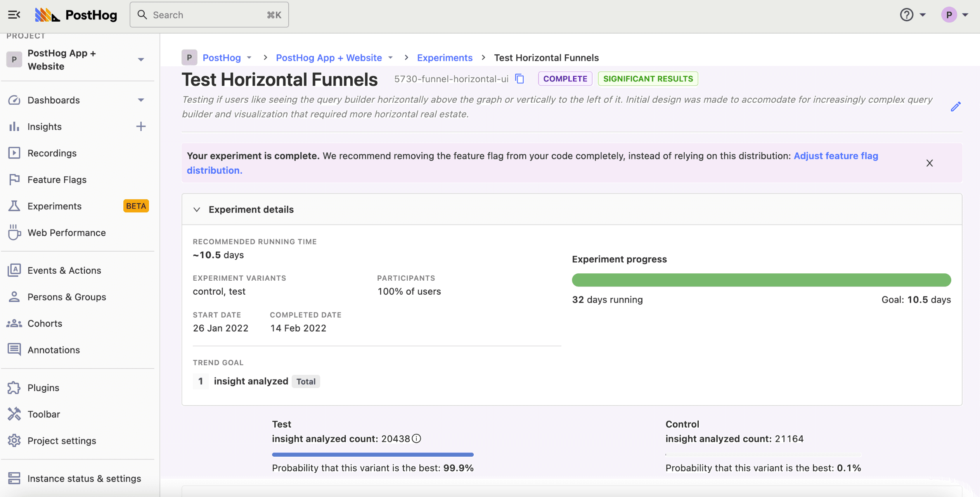Click the PostHog hedgehog logo
Viewport: 980px width, 497px height.
coord(48,15)
